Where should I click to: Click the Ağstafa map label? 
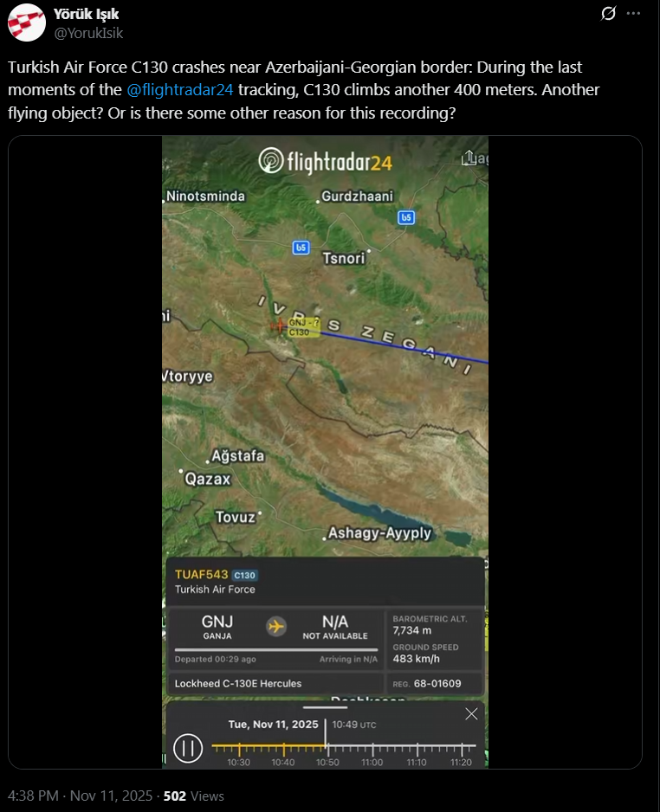click(238, 455)
